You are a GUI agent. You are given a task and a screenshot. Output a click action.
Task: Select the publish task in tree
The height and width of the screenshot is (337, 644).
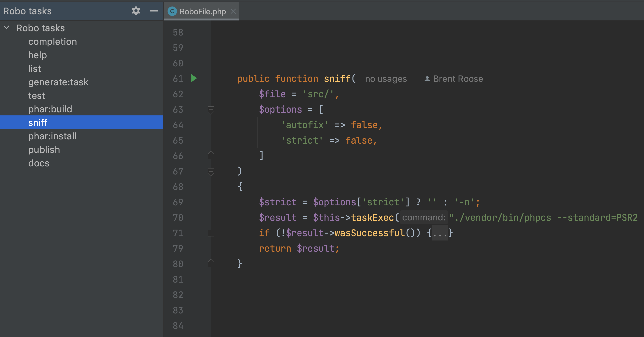(x=44, y=150)
